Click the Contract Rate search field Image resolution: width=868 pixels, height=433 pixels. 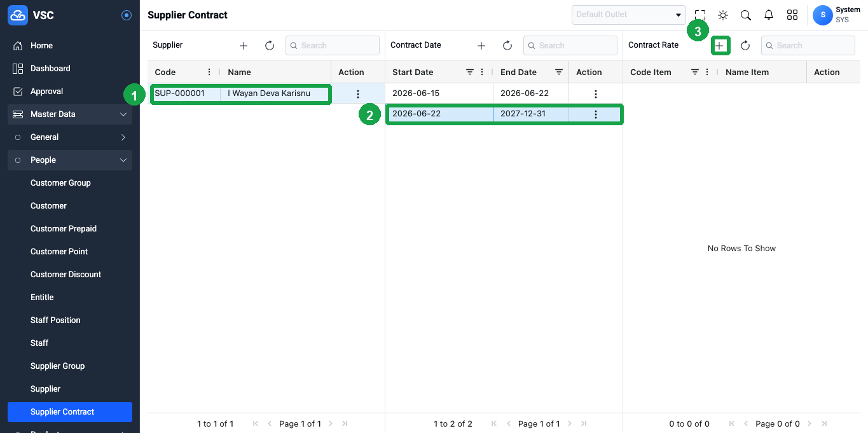tap(808, 46)
